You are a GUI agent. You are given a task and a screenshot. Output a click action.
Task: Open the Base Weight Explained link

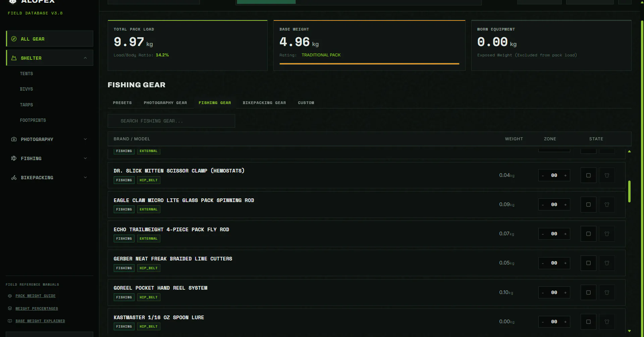point(40,321)
